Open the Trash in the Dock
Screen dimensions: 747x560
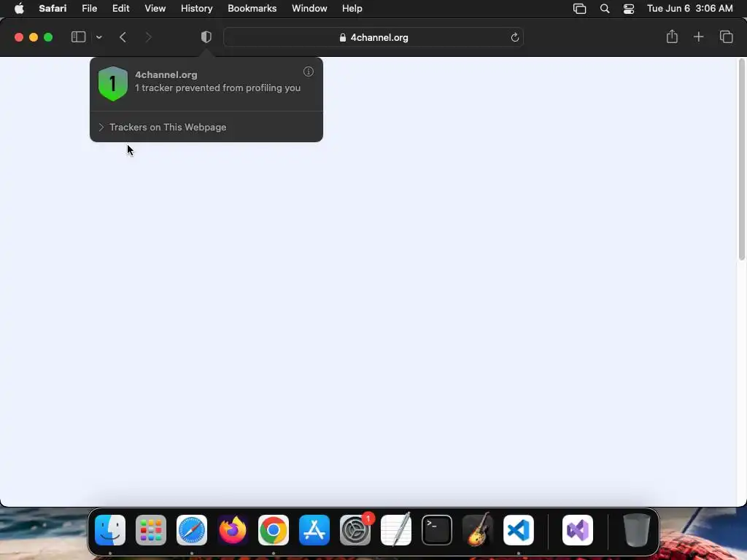coord(636,530)
